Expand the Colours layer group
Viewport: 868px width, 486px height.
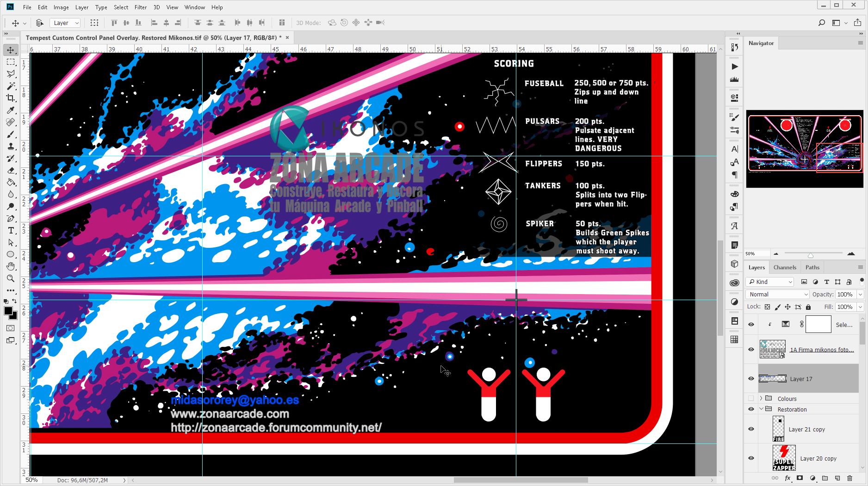(761, 399)
